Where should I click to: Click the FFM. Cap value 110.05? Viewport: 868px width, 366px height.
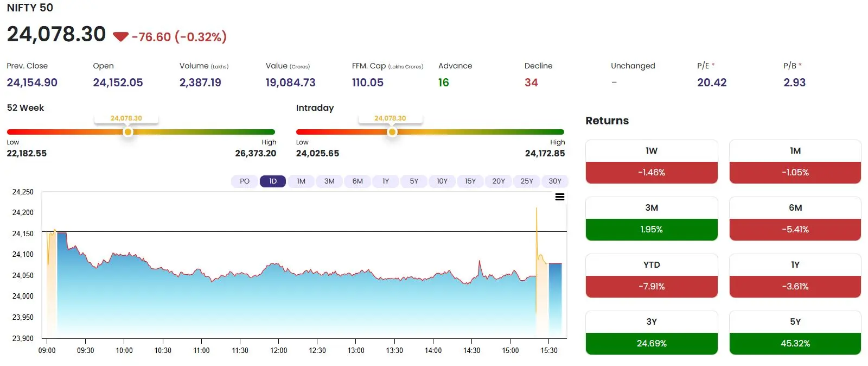[x=367, y=83]
